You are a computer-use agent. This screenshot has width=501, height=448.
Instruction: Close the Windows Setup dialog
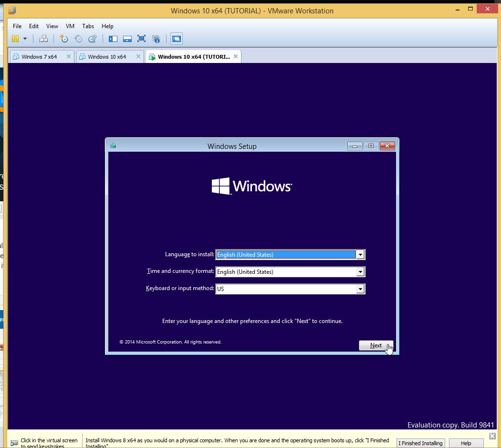pyautogui.click(x=387, y=146)
